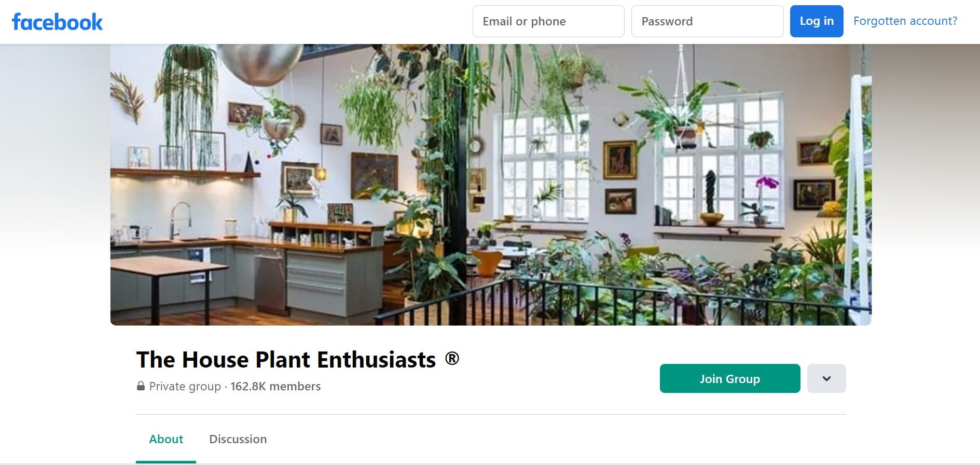The image size is (980, 465).
Task: Click The House Plant Enthusiasts title
Action: (x=286, y=360)
